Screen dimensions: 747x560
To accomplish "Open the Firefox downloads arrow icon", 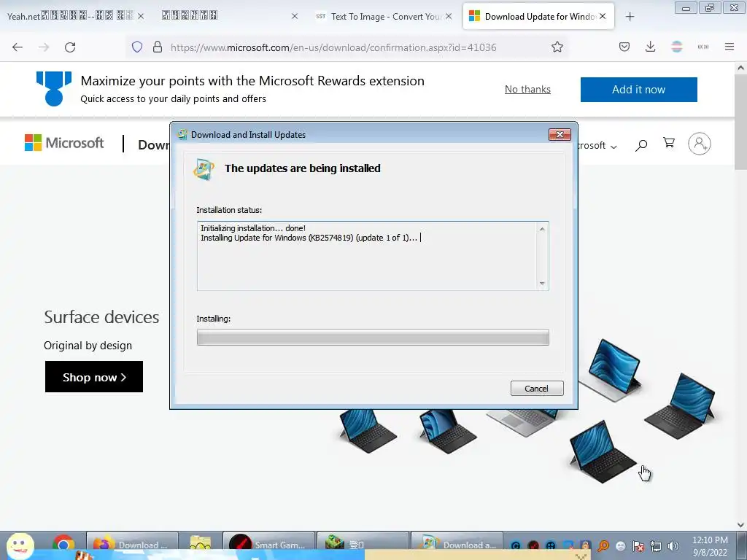I will (x=650, y=47).
